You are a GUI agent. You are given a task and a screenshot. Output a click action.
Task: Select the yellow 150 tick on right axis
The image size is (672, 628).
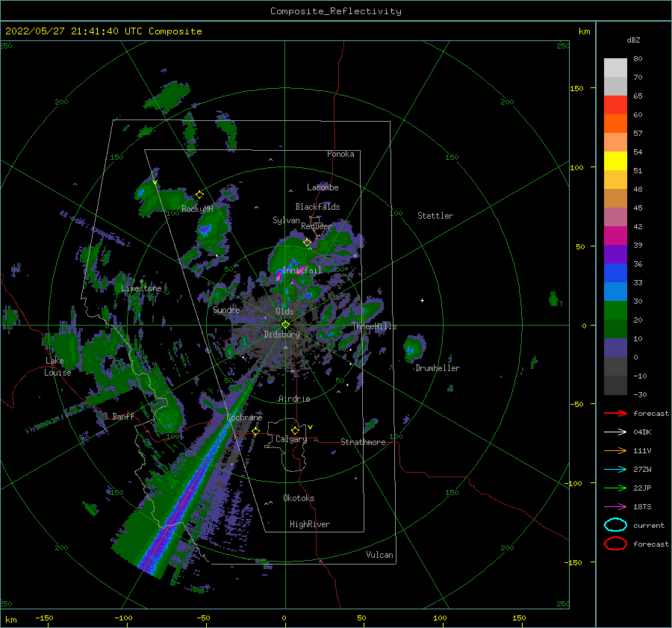pyautogui.click(x=576, y=88)
